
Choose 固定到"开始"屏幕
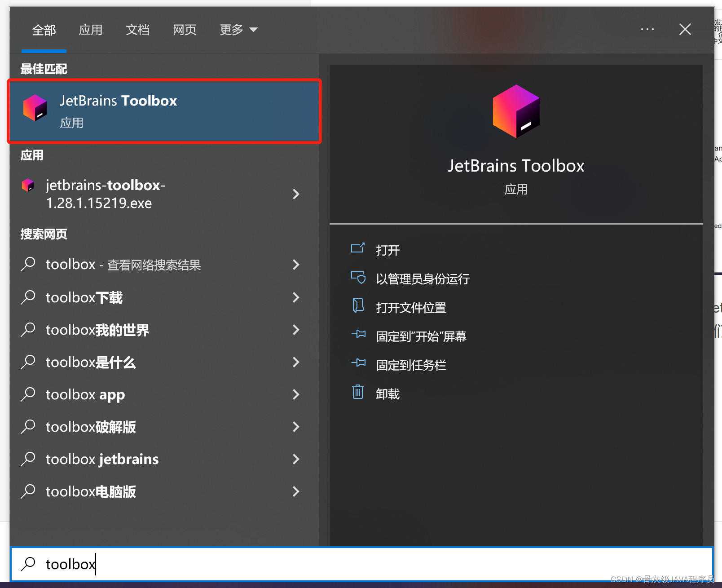click(421, 336)
